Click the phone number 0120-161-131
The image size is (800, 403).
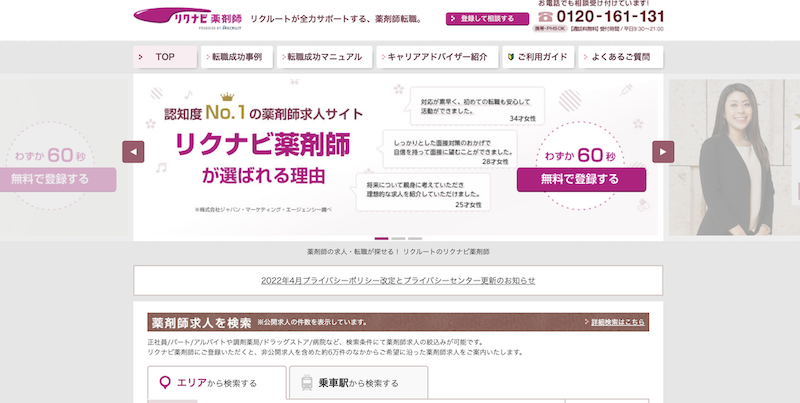click(610, 16)
